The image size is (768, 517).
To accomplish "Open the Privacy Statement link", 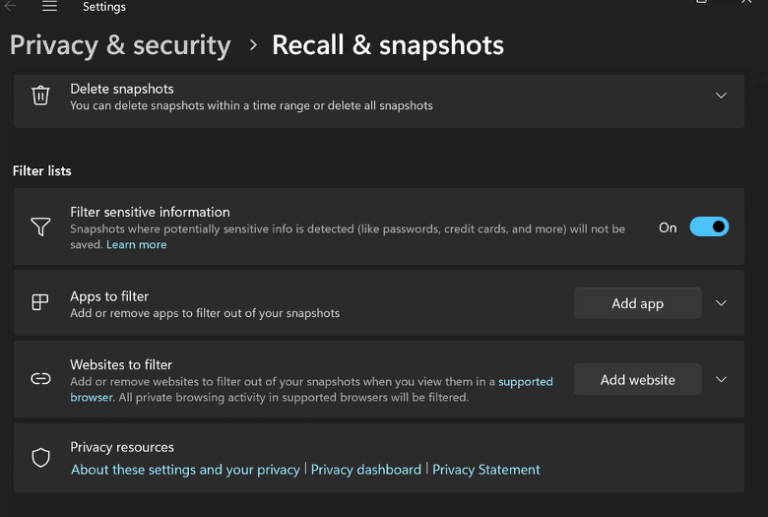I will click(x=486, y=470).
